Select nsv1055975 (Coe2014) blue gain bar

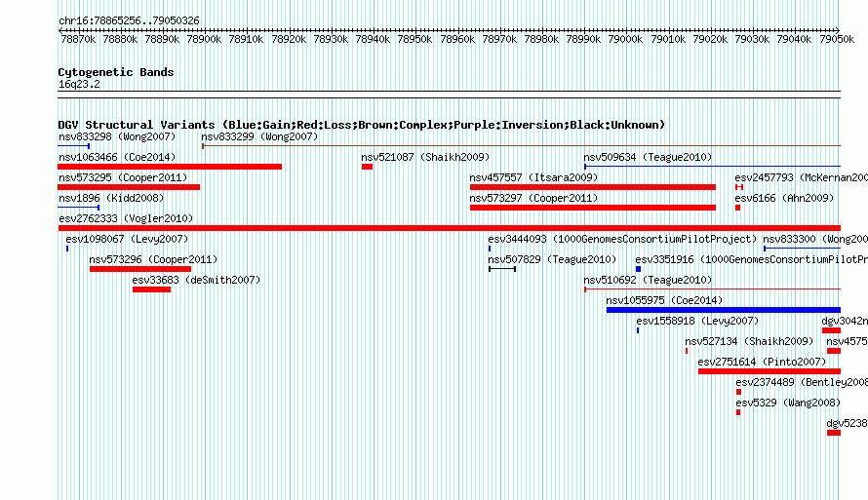pyautogui.click(x=724, y=310)
